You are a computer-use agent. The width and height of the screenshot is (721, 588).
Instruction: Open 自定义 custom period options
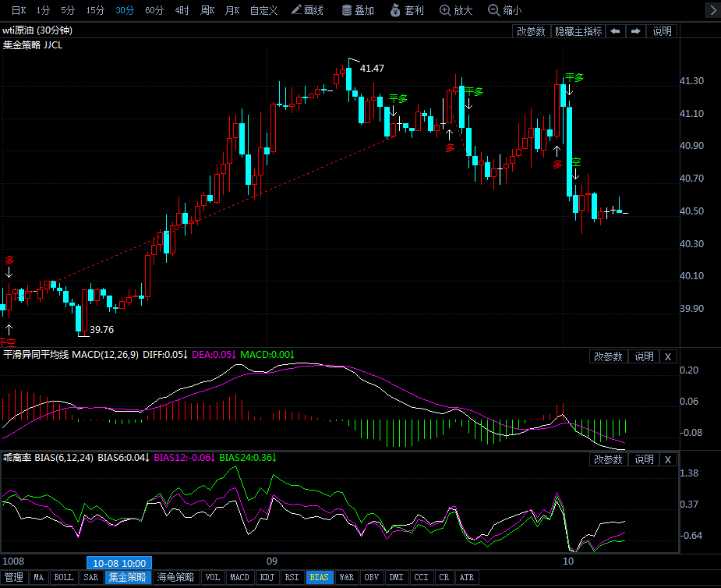pyautogui.click(x=263, y=10)
